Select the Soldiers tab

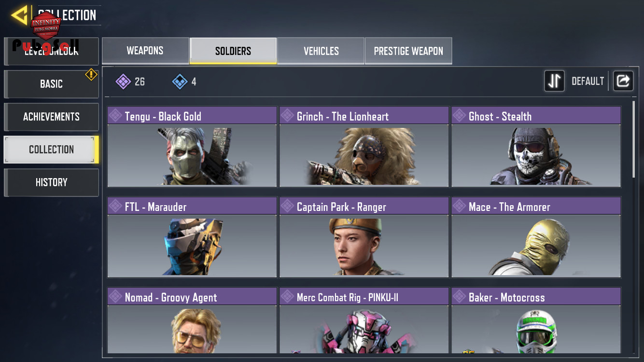[x=233, y=51]
